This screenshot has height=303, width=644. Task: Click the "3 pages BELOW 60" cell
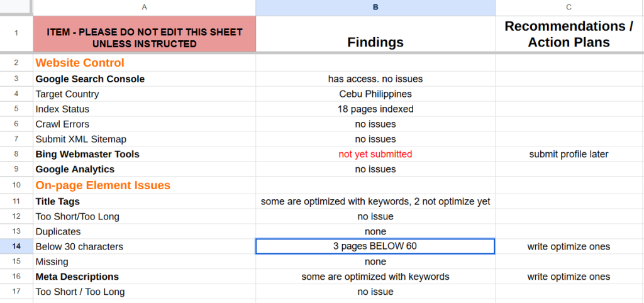point(375,246)
